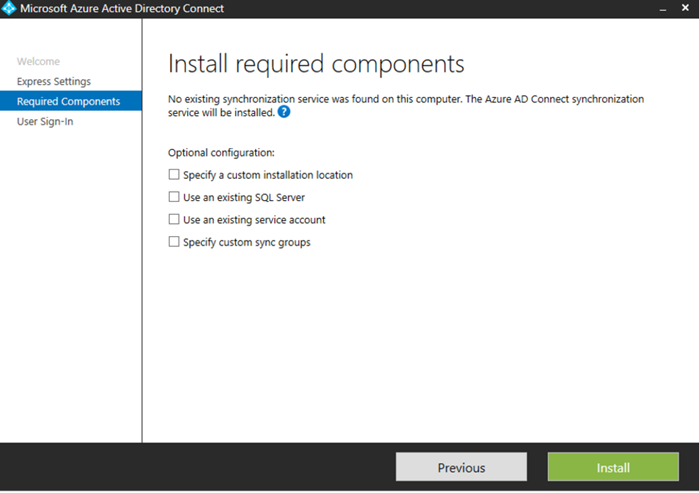The image size is (699, 493).
Task: Close the Azure AD Connect wizard
Action: tap(685, 9)
